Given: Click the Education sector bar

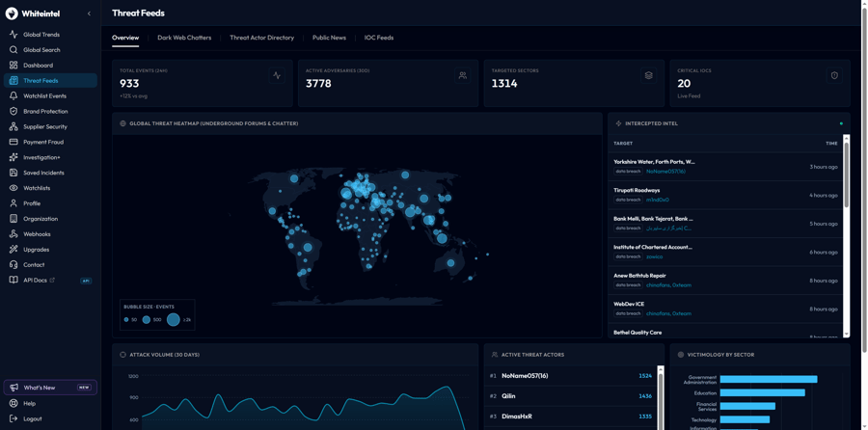Looking at the screenshot, I should (x=762, y=392).
